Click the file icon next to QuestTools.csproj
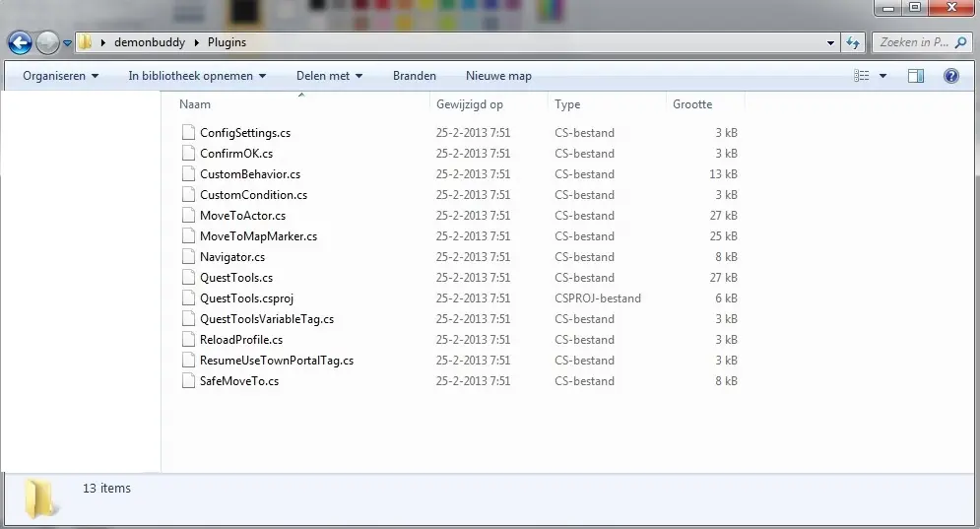The image size is (980, 529). click(x=189, y=298)
